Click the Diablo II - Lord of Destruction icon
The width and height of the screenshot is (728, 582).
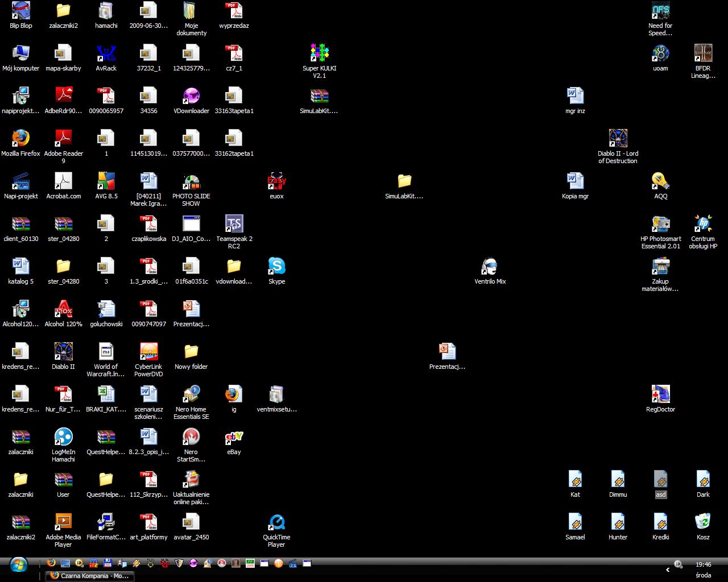[x=618, y=139]
